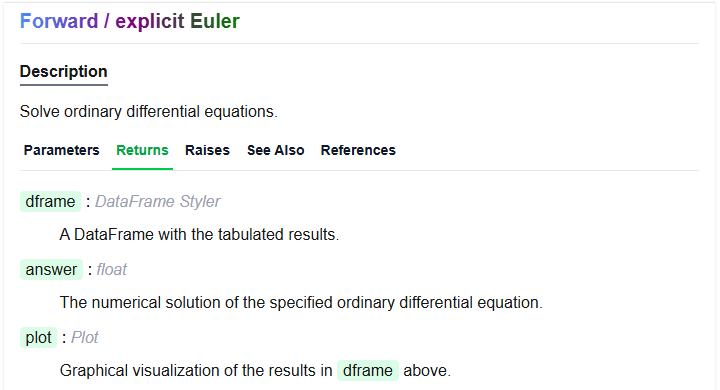Click the Forward / explicit Euler heading
Viewport: 720px width, 390px height.
[x=129, y=21]
